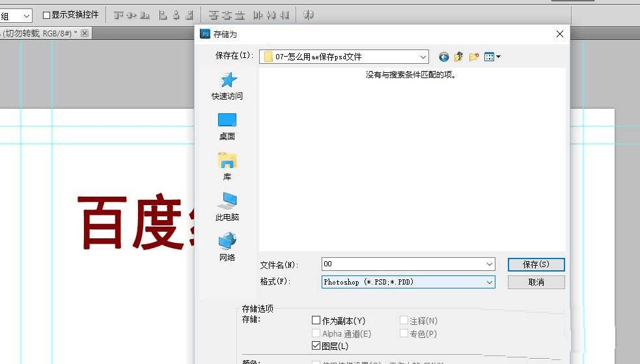Open the Format (格式) Photoshop PSD dropdown

(409, 282)
